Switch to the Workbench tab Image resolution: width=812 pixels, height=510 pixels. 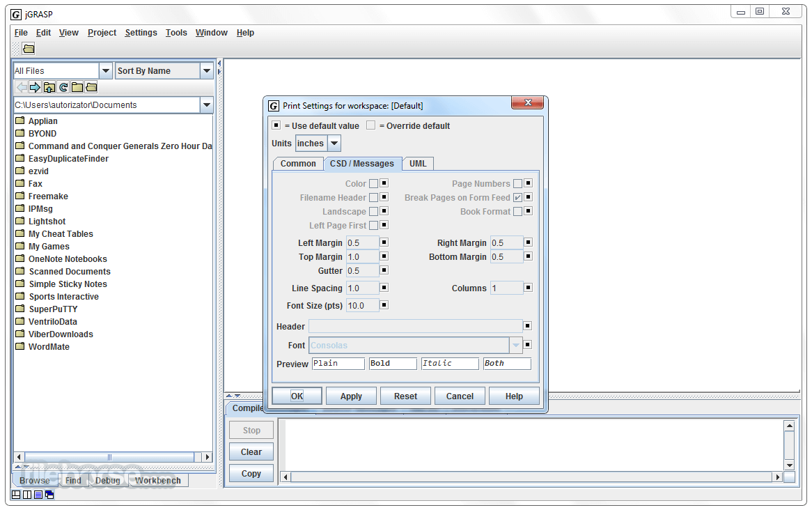[x=158, y=481]
